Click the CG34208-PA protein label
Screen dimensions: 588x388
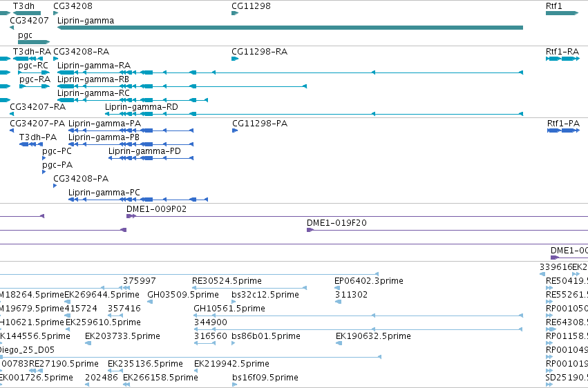click(x=81, y=179)
